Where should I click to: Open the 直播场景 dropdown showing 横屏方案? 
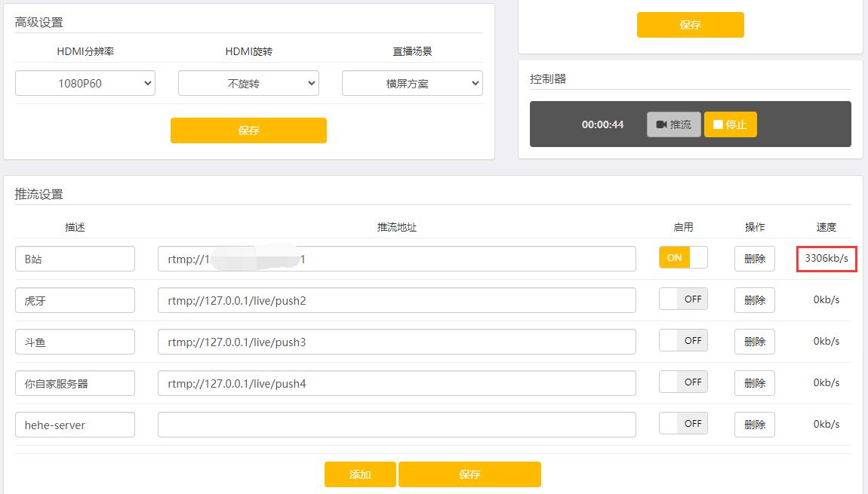click(x=412, y=83)
